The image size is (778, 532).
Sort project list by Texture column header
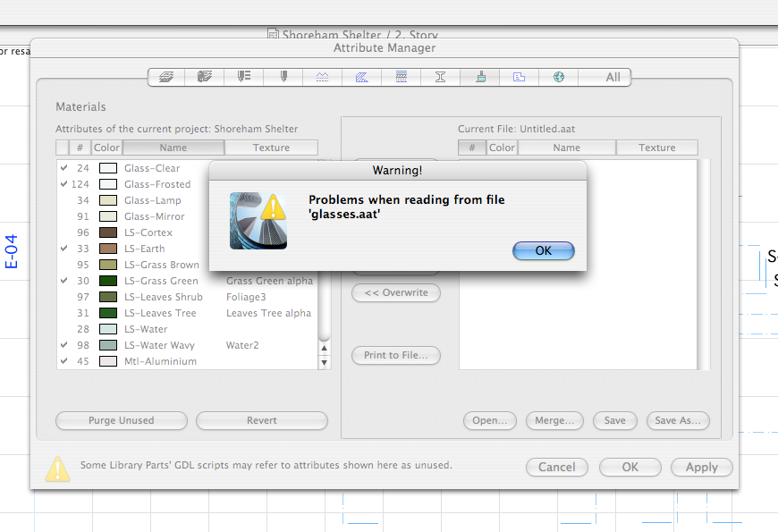271,148
